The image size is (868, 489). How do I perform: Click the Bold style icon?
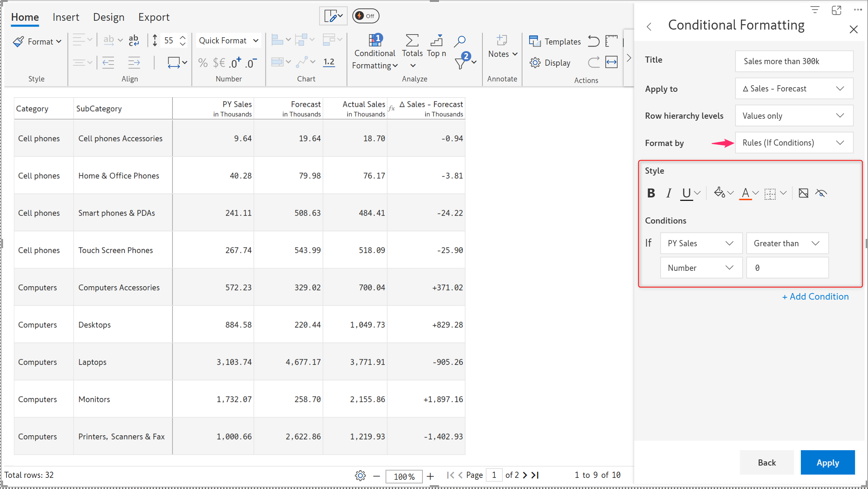tap(651, 193)
